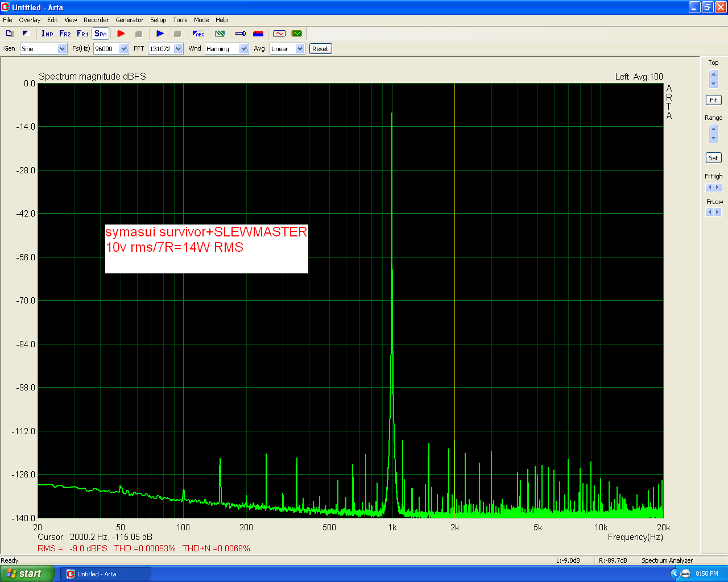This screenshot has height=582, width=728.
Task: Click the Range up arrow
Action: (713, 129)
